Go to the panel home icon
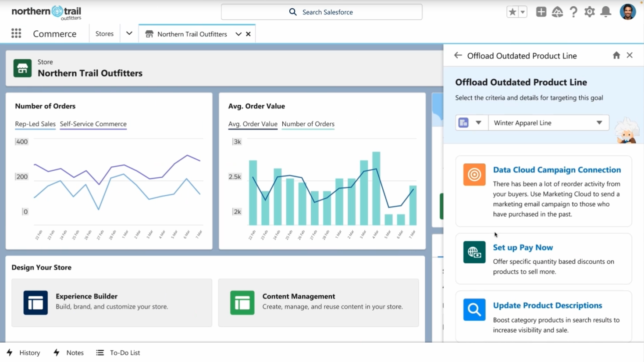Image resolution: width=644 pixels, height=362 pixels. (x=616, y=55)
